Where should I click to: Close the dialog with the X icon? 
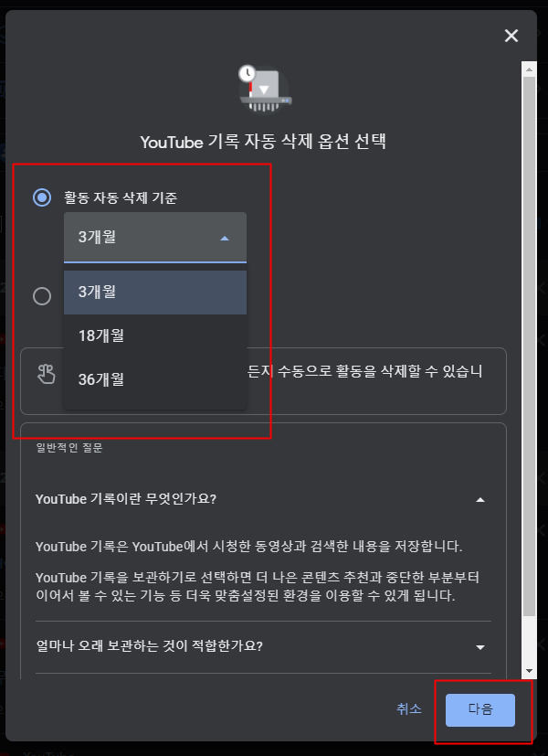tap(511, 36)
